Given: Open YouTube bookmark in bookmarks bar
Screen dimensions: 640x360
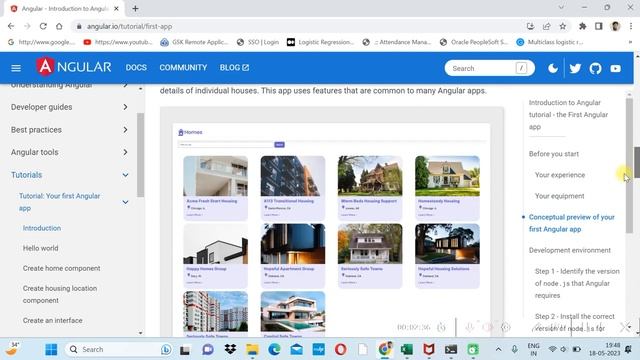Looking at the screenshot, I should [118, 42].
